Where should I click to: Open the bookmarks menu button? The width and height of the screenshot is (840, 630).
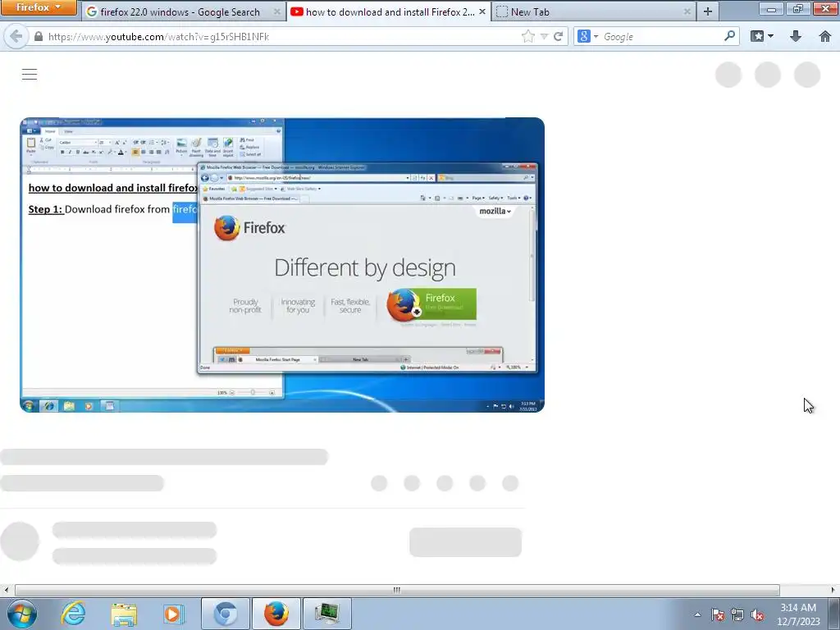pos(762,36)
